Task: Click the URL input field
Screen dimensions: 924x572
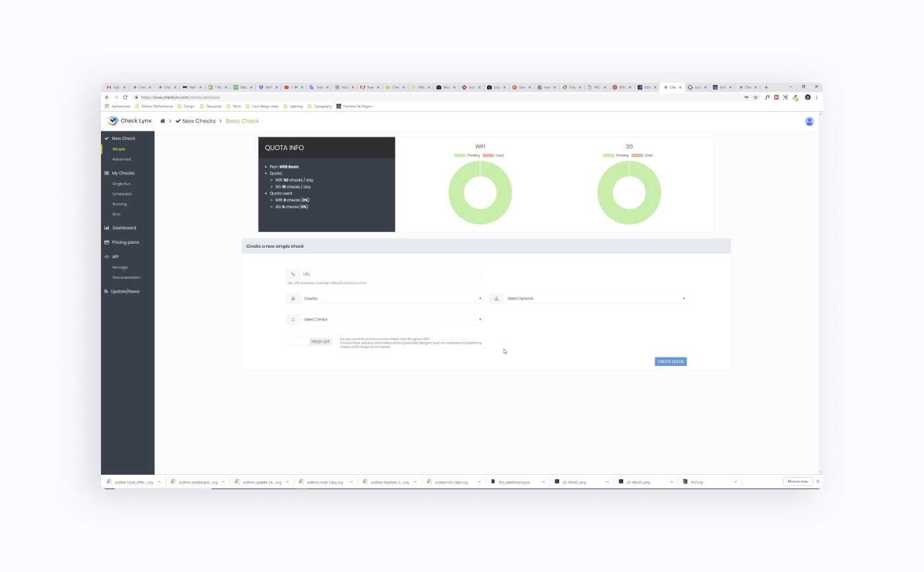Action: (391, 274)
